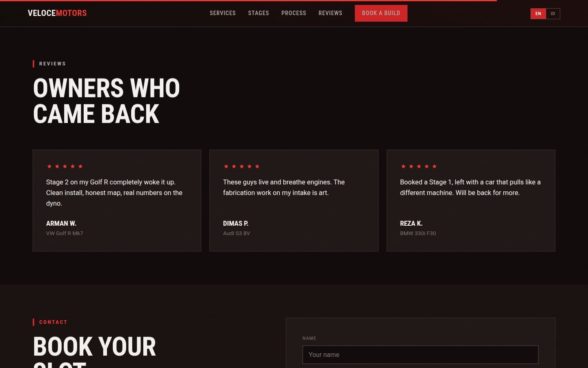
Task: Click the BMW 330i F30 car label
Action: [x=418, y=233]
